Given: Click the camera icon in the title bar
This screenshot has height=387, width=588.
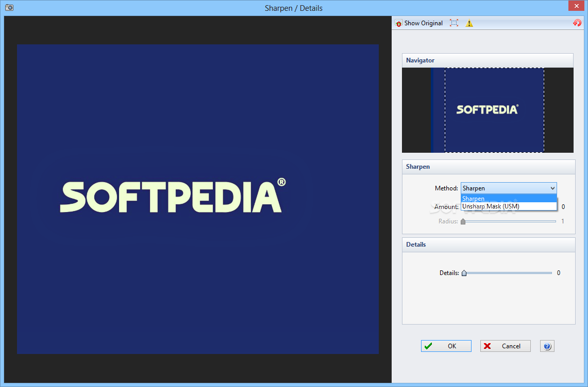Looking at the screenshot, I should pos(9,8).
